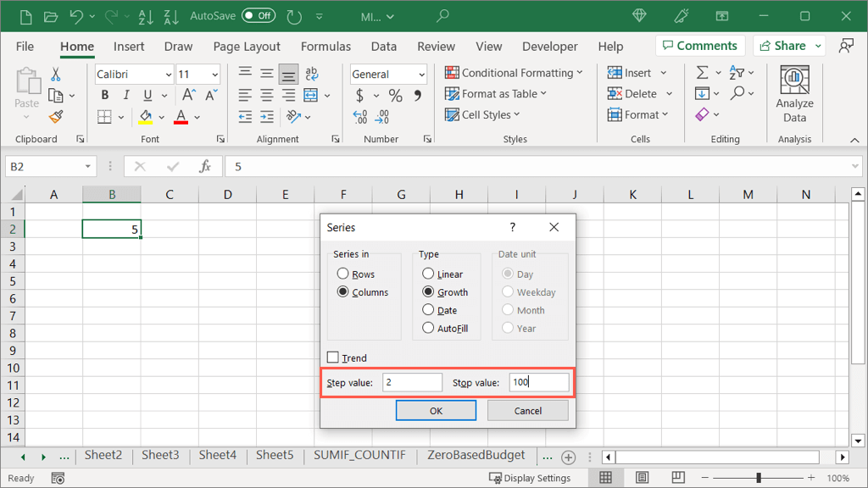Click the Insert Function fx icon

(205, 167)
